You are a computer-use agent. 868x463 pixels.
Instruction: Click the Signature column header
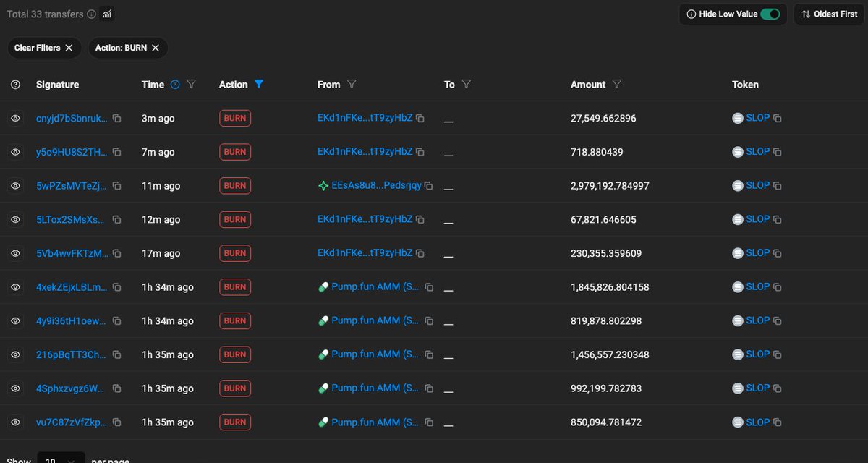point(58,85)
